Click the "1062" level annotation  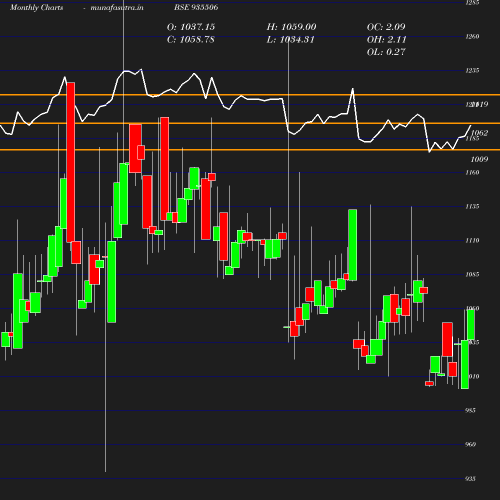tap(479, 133)
